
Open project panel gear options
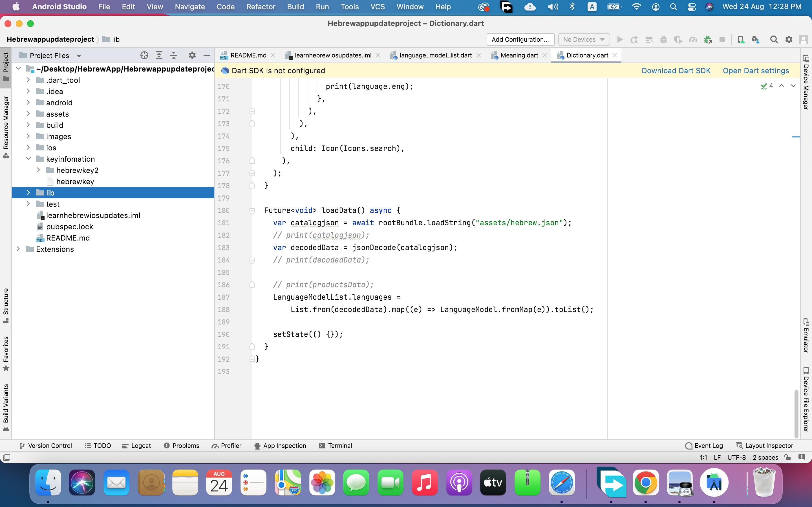pos(192,55)
